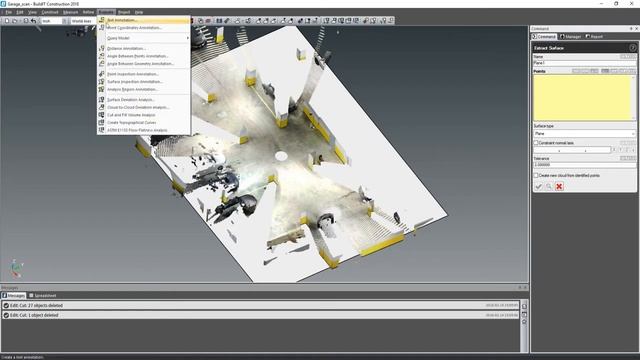This screenshot has height=360, width=640.
Task: Select the '27 objects deleted' message
Action: tap(260, 305)
